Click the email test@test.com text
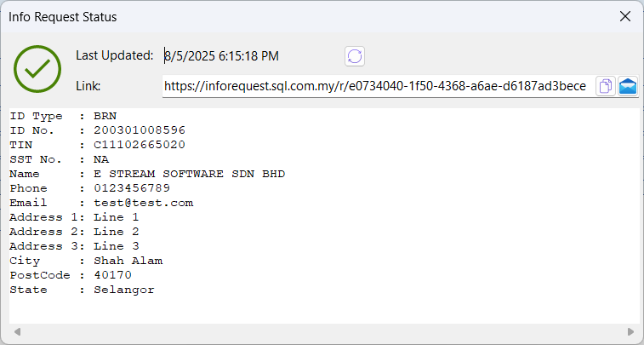The height and width of the screenshot is (345, 644). (x=144, y=203)
